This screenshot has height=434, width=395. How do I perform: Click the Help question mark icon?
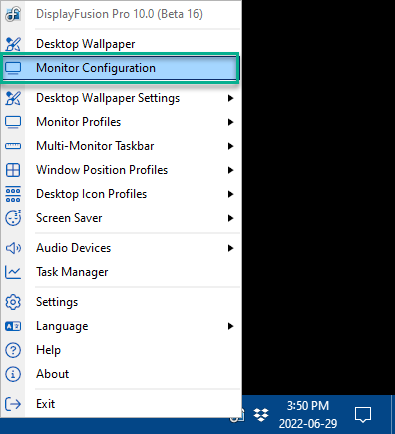(x=13, y=350)
